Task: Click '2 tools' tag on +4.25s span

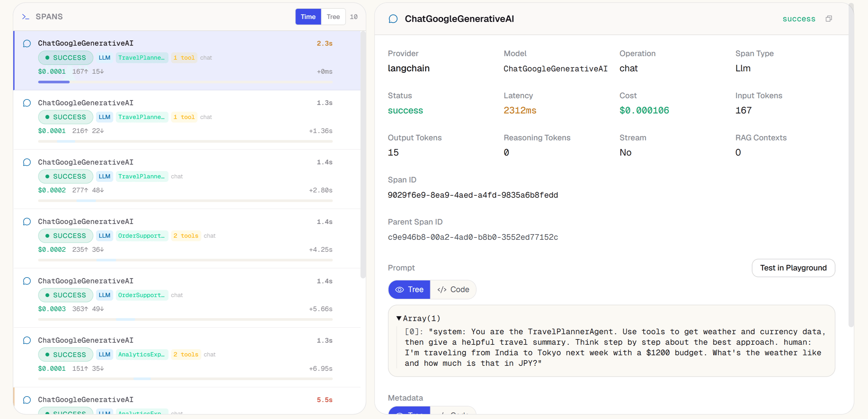Action: (x=186, y=236)
